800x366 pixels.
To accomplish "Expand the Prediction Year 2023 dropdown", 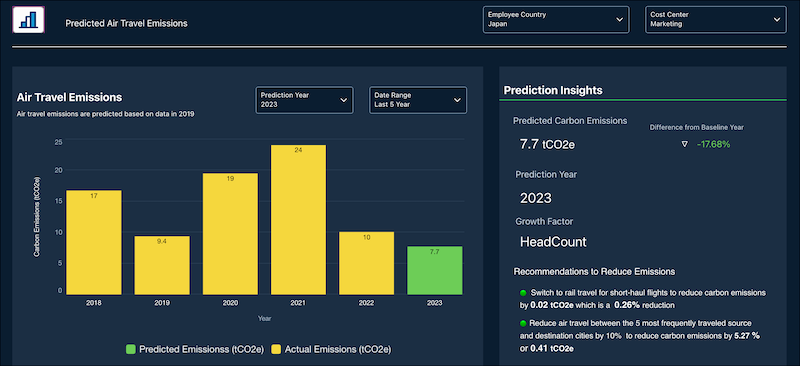I will (x=304, y=100).
